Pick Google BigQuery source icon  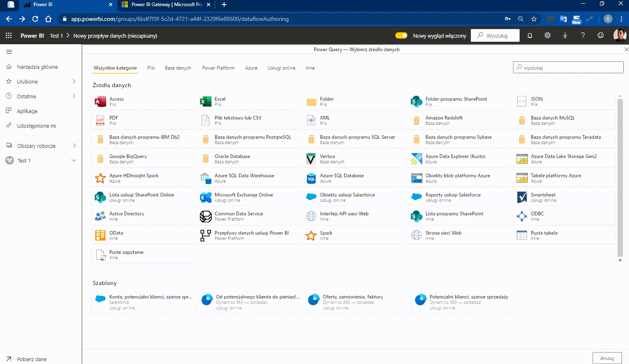100,159
